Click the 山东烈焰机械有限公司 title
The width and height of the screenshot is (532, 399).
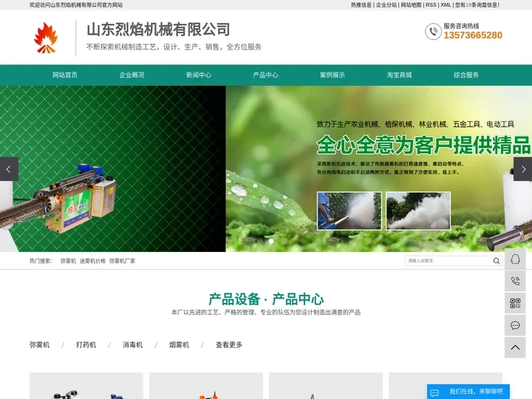(158, 30)
